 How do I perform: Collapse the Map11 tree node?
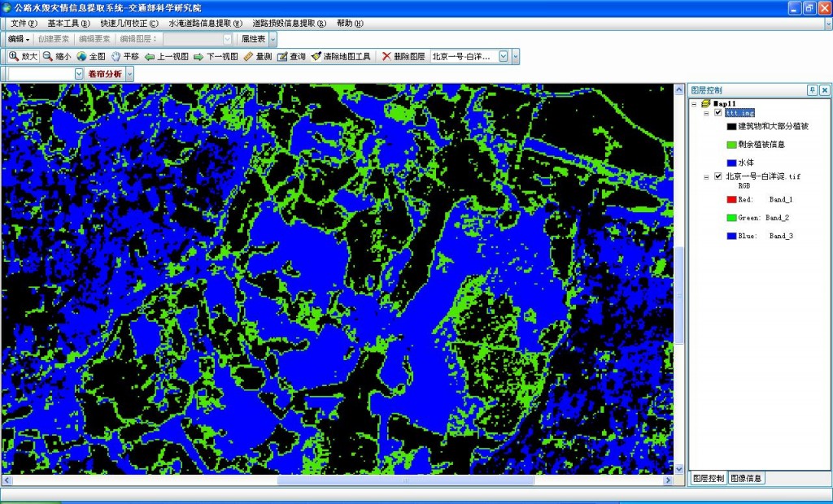click(694, 104)
